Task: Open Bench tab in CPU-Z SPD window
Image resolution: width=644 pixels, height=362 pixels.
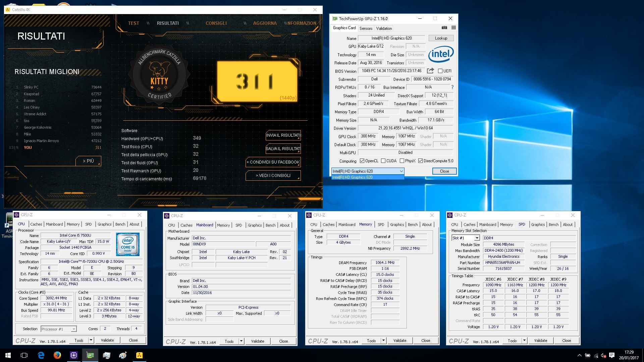Action: point(554,225)
